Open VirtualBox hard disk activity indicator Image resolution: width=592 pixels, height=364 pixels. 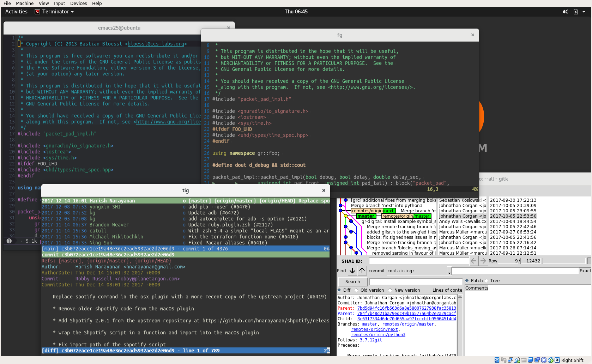point(497,360)
